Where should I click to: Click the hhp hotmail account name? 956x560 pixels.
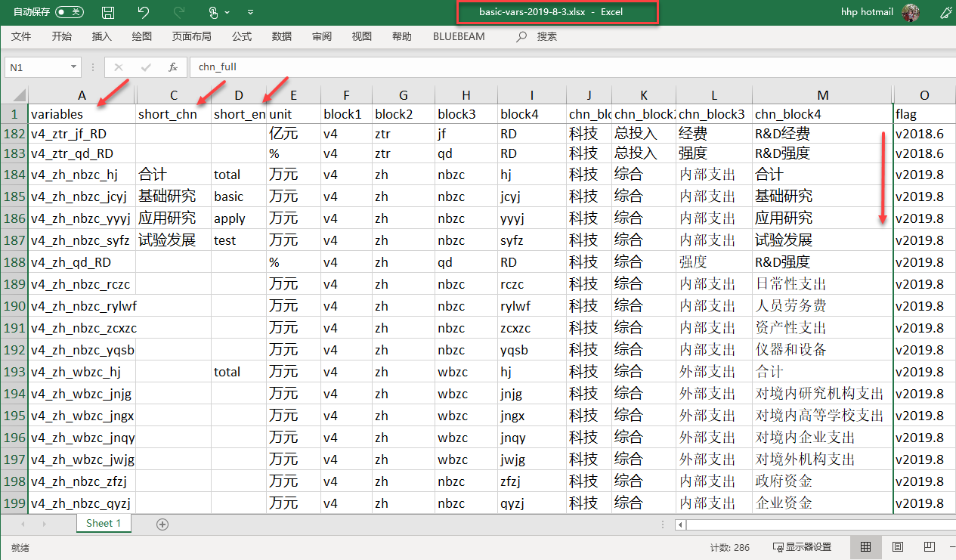click(x=867, y=12)
